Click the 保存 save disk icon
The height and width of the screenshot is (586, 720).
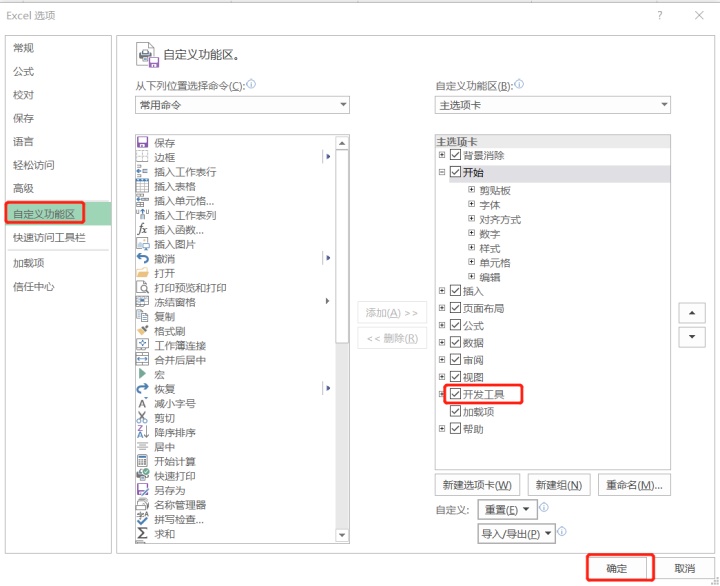pos(142,142)
